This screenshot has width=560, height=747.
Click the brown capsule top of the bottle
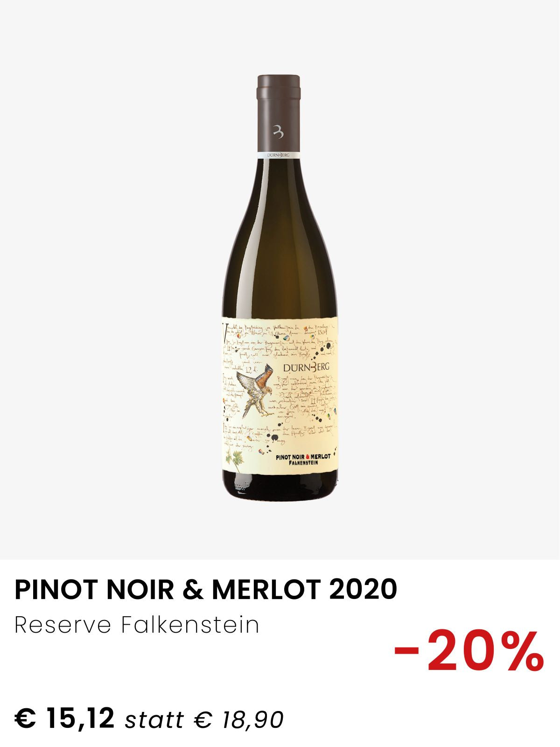pos(279,113)
